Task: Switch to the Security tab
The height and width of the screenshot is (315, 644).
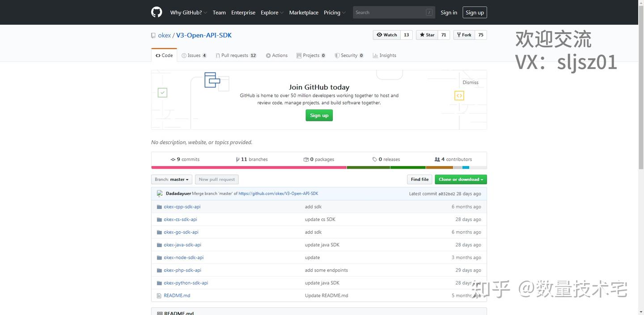Action: click(349, 55)
